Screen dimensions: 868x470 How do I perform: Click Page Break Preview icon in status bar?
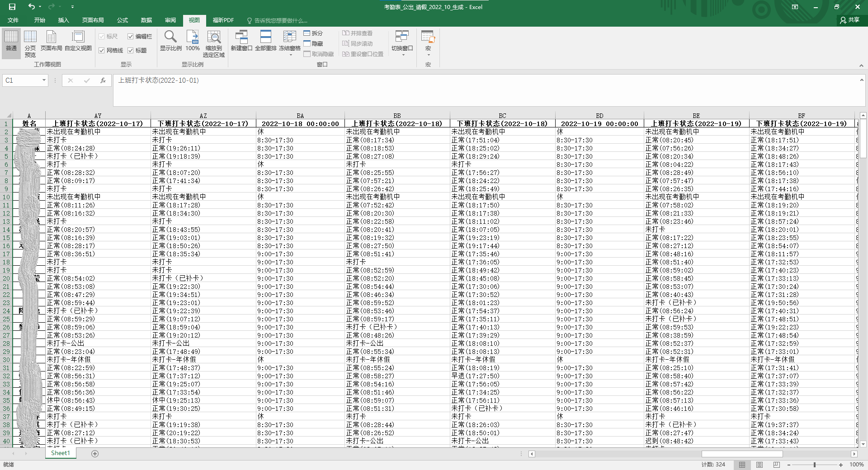777,465
